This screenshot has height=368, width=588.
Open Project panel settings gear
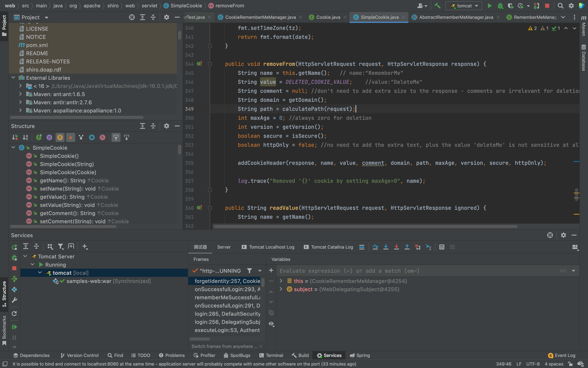166,17
